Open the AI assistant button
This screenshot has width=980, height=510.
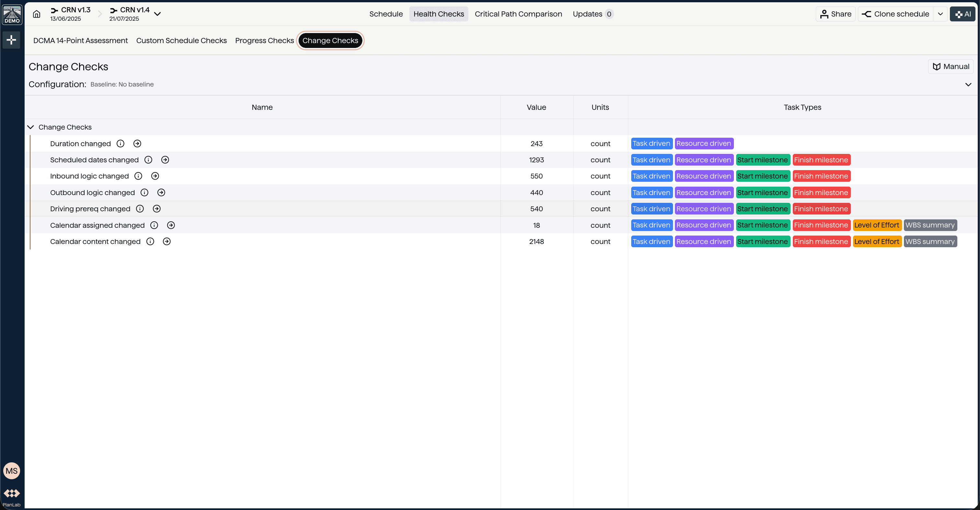coord(963,14)
